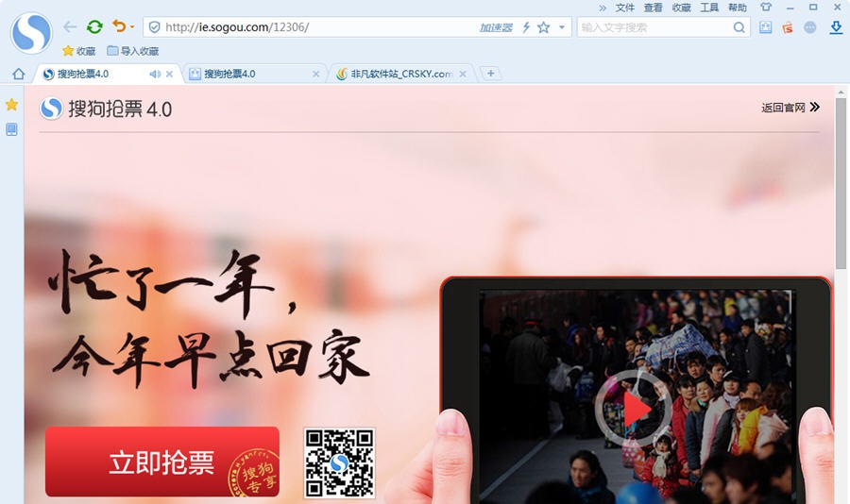
Task: Expand hidden menu items with double chevron
Action: [x=603, y=8]
